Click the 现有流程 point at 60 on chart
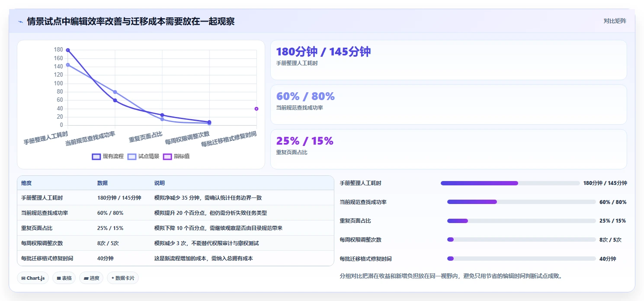Image resolution: width=644 pixels, height=301 pixels. click(x=115, y=100)
